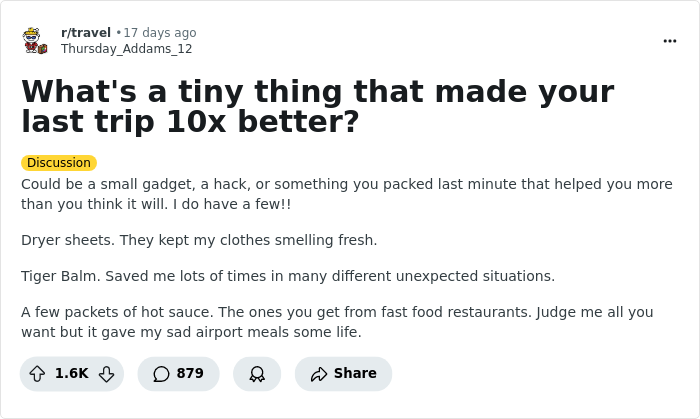This screenshot has width=700, height=419.
Task: Click the "17 days ago" timestamp
Action: point(159,33)
